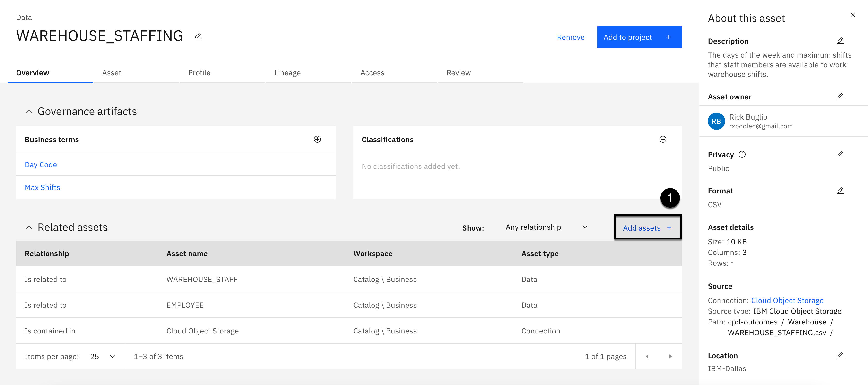Add a classification with plus circle icon
Viewport: 868px width, 385px height.
(662, 140)
